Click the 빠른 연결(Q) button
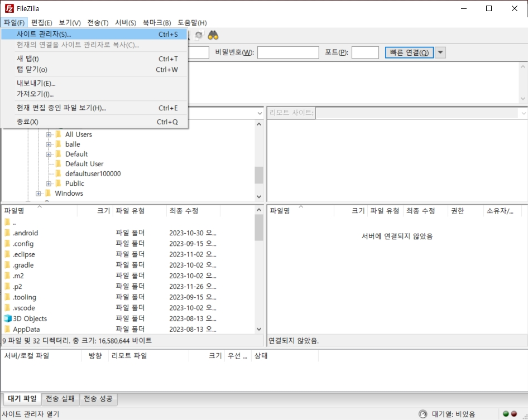The width and height of the screenshot is (528, 420). pyautogui.click(x=409, y=52)
